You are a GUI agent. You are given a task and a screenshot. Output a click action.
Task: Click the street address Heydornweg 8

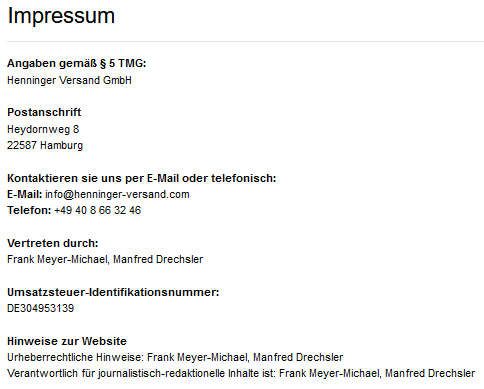click(43, 129)
